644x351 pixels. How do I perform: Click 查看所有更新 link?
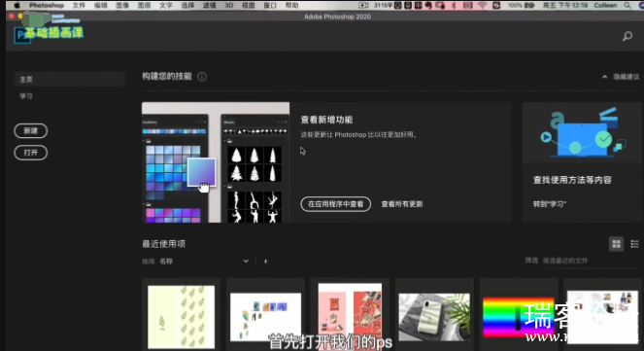[402, 204]
